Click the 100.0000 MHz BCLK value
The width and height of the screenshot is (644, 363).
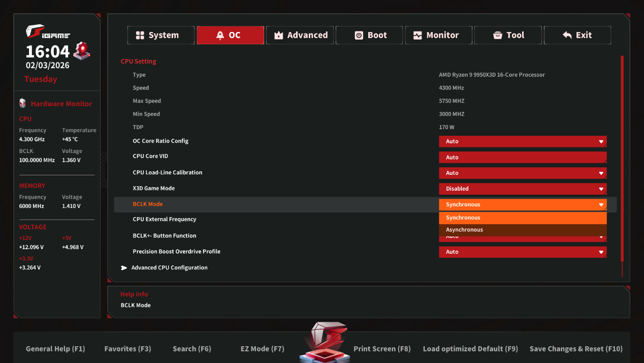37,160
